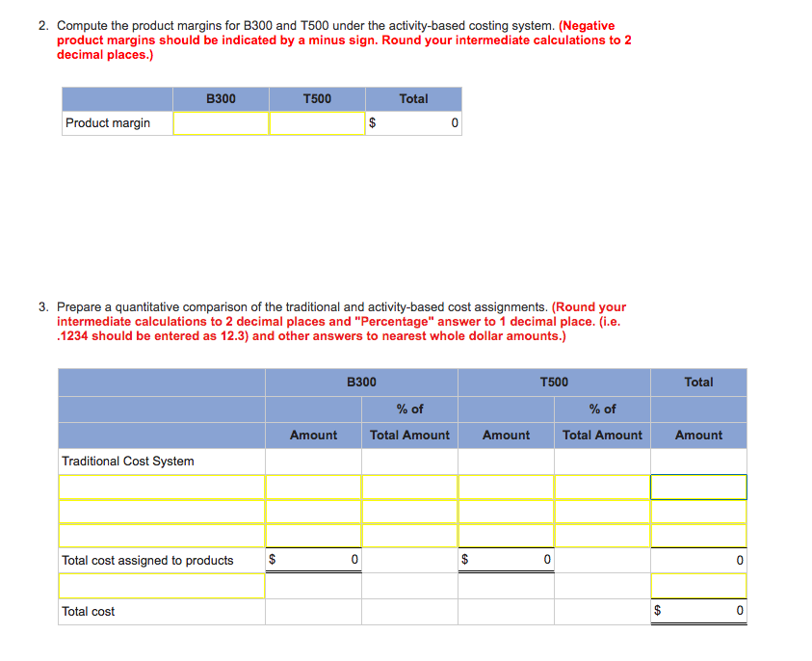
Task: Select third-row T500 Amount input cell
Action: (x=506, y=536)
